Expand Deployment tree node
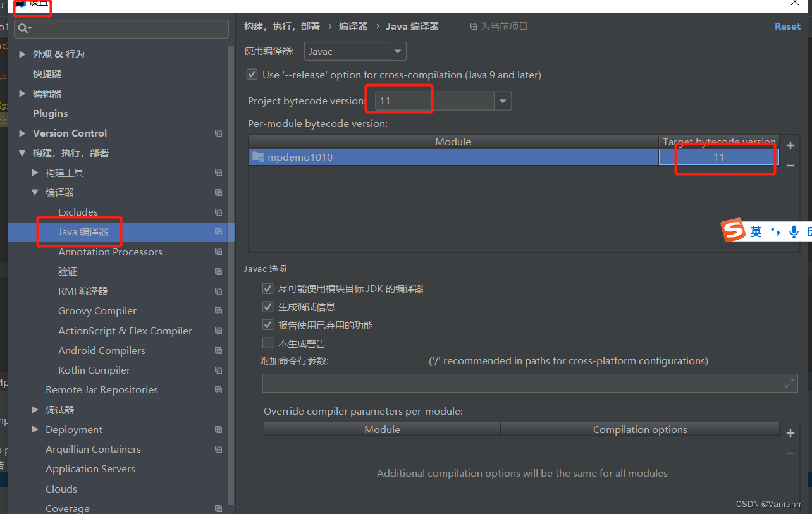Viewport: 812px width, 514px height. click(x=35, y=429)
